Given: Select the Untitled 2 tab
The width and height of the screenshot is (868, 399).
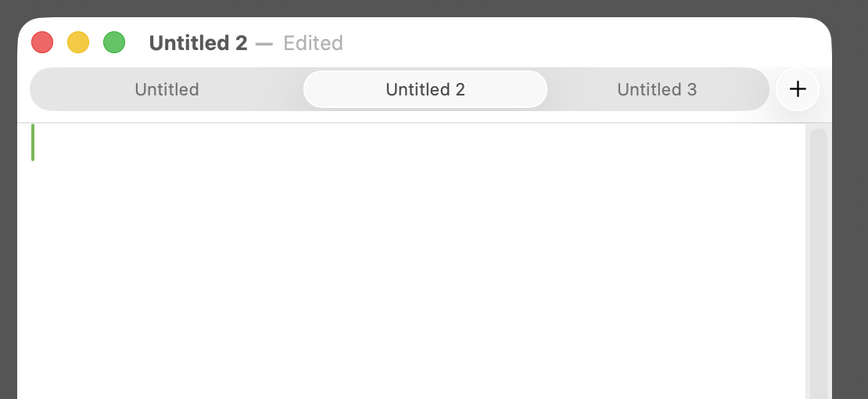Looking at the screenshot, I should point(425,89).
